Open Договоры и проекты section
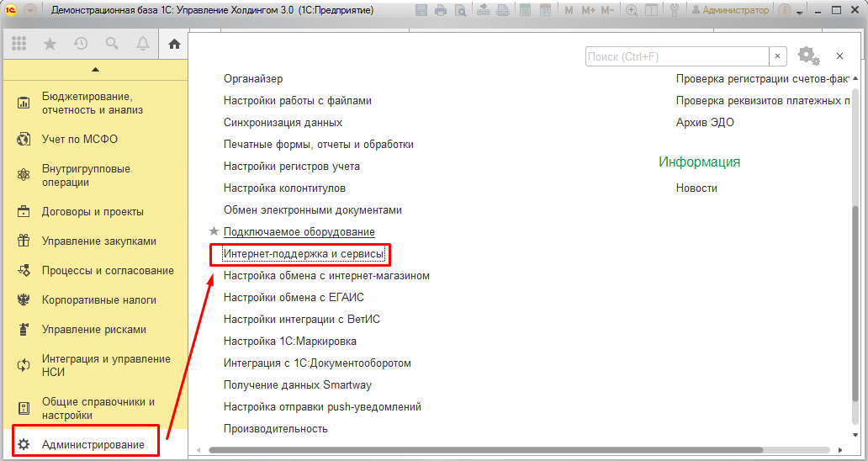The height and width of the screenshot is (461, 868). [95, 211]
